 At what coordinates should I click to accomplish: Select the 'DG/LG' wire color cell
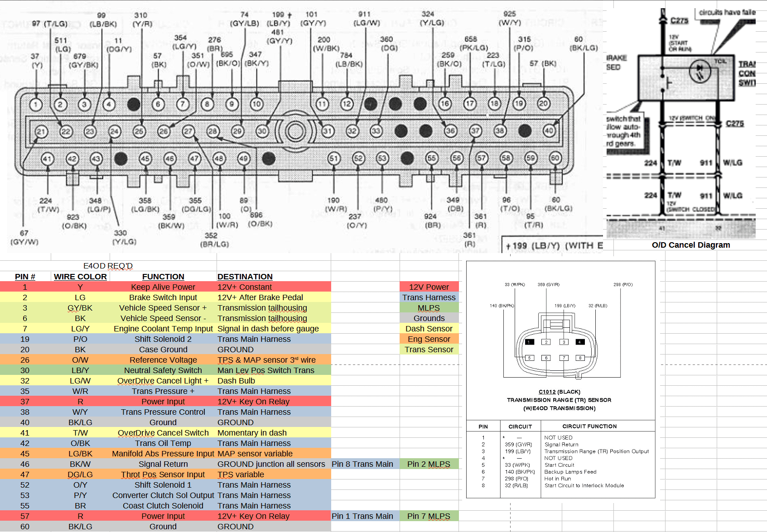pos(80,474)
